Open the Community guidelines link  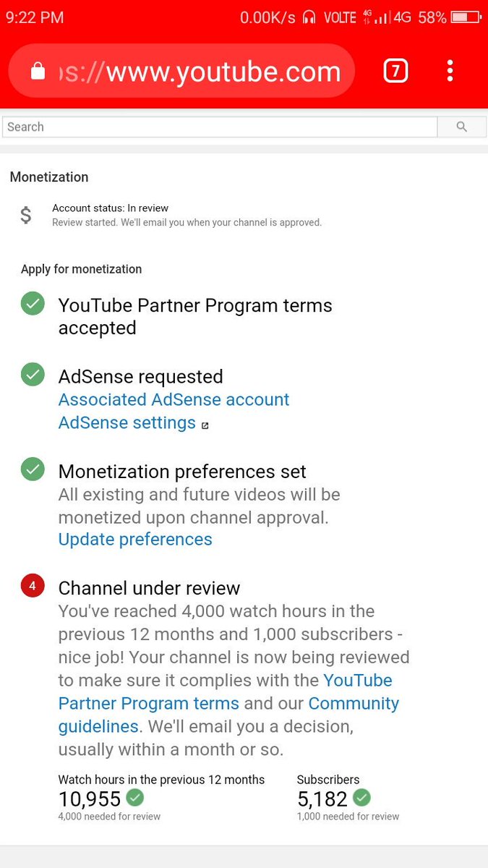pyautogui.click(x=228, y=715)
